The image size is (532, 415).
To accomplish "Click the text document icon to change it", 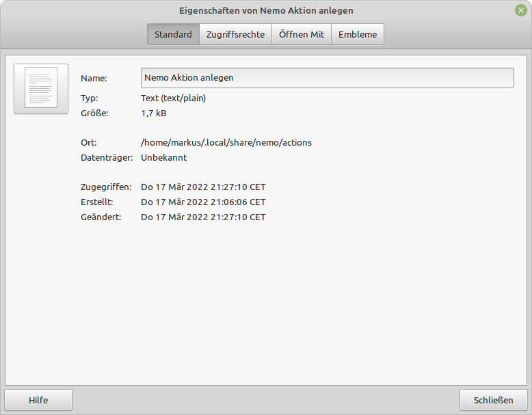I will [41, 89].
